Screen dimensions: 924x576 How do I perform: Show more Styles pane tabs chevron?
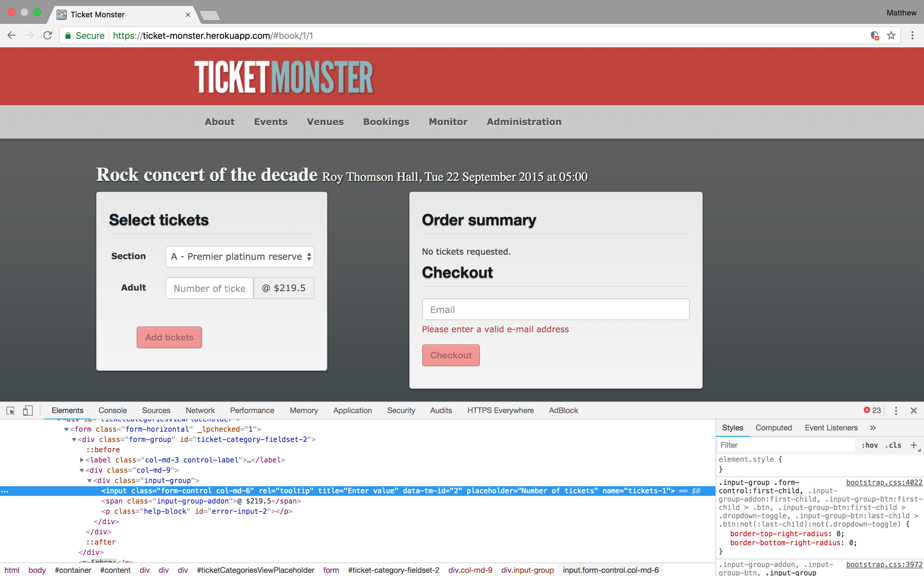[873, 428]
